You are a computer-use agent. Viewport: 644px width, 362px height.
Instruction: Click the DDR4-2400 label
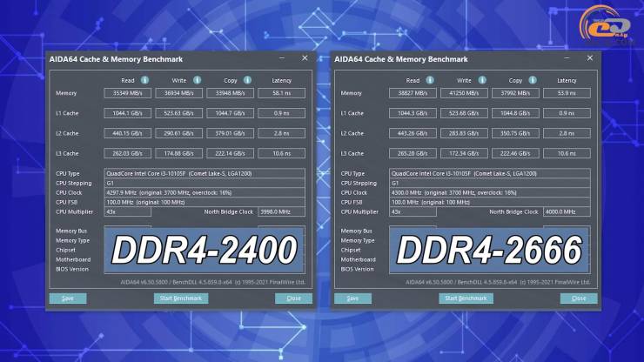pyautogui.click(x=205, y=250)
